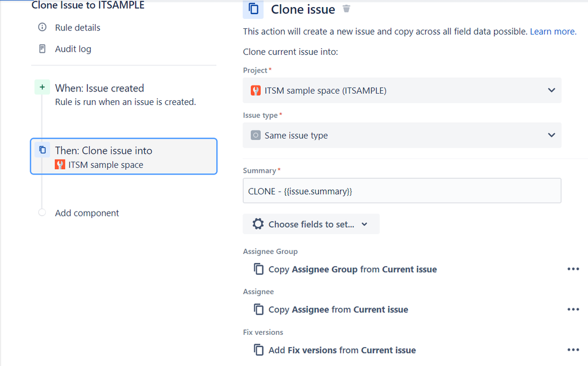The width and height of the screenshot is (588, 366).
Task: Click the Clone current issue into text
Action: click(290, 52)
